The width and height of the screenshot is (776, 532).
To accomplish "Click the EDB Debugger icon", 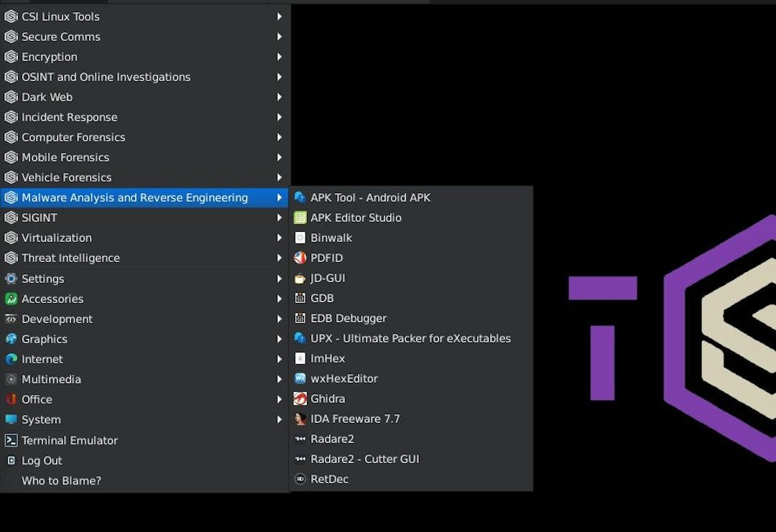I will pyautogui.click(x=300, y=319).
